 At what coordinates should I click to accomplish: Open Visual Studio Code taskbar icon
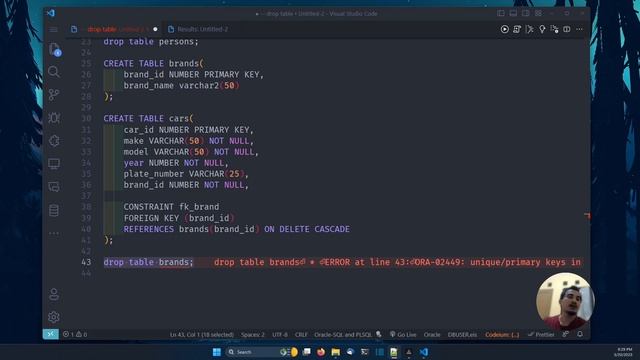click(424, 352)
